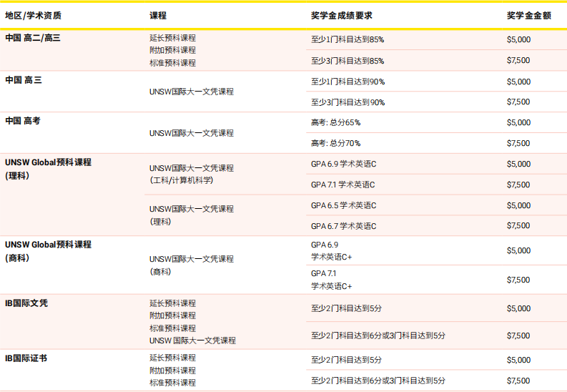This screenshot has width=567, height=392.
Task: Select the 中国 高二/高三 row label
Action: point(33,38)
